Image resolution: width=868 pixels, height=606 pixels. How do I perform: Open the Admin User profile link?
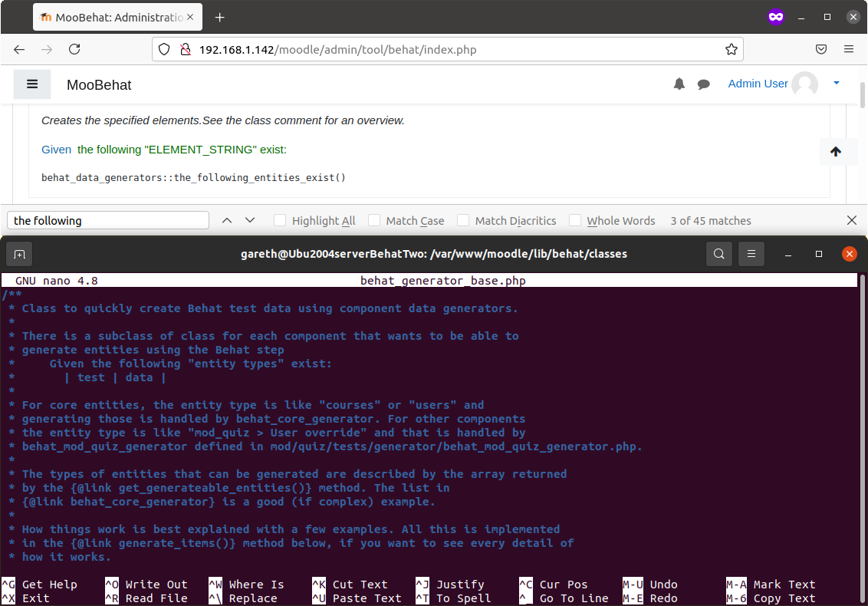pos(758,84)
